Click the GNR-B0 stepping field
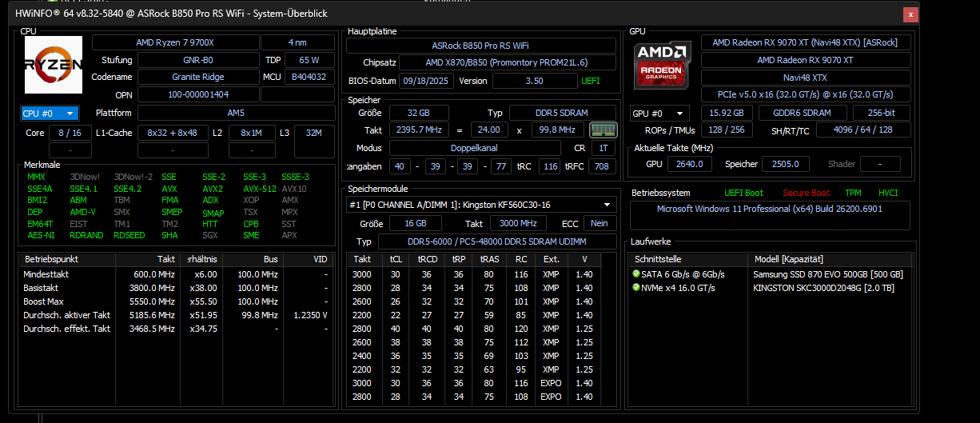 197,60
